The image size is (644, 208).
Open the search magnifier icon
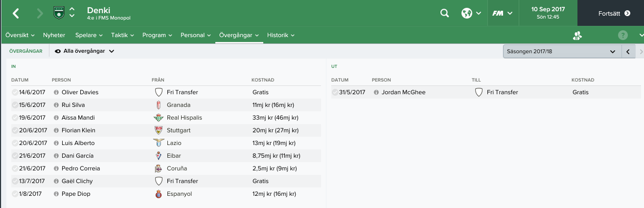tap(444, 13)
